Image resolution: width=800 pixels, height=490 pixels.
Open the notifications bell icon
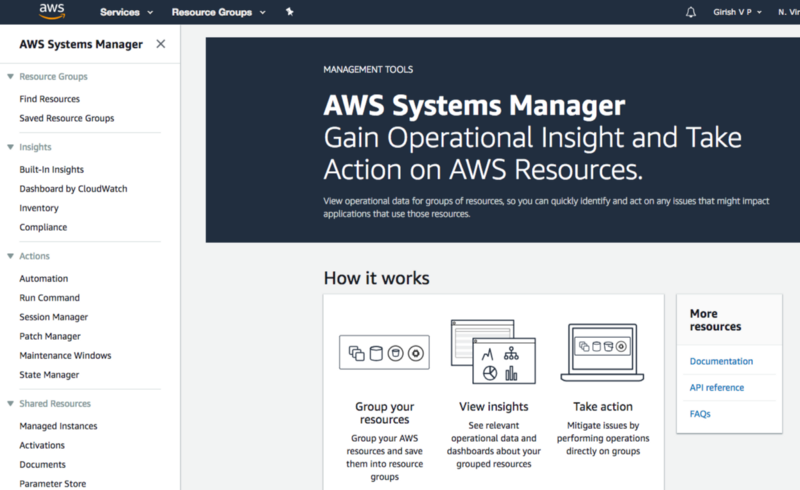click(x=690, y=12)
